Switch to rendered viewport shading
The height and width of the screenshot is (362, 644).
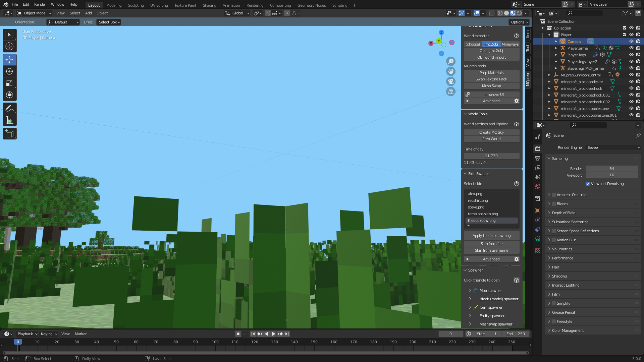[519, 13]
